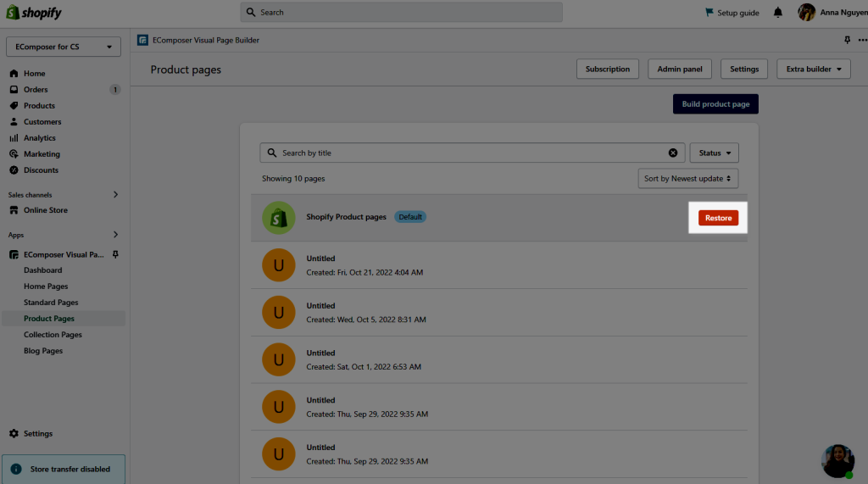Click the Customers person icon
The width and height of the screenshot is (868, 484).
[x=14, y=121]
